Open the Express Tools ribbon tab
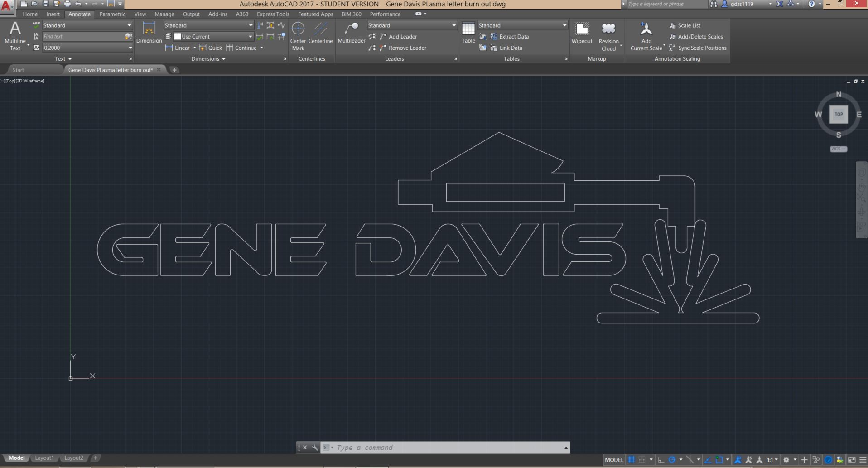 (273, 14)
